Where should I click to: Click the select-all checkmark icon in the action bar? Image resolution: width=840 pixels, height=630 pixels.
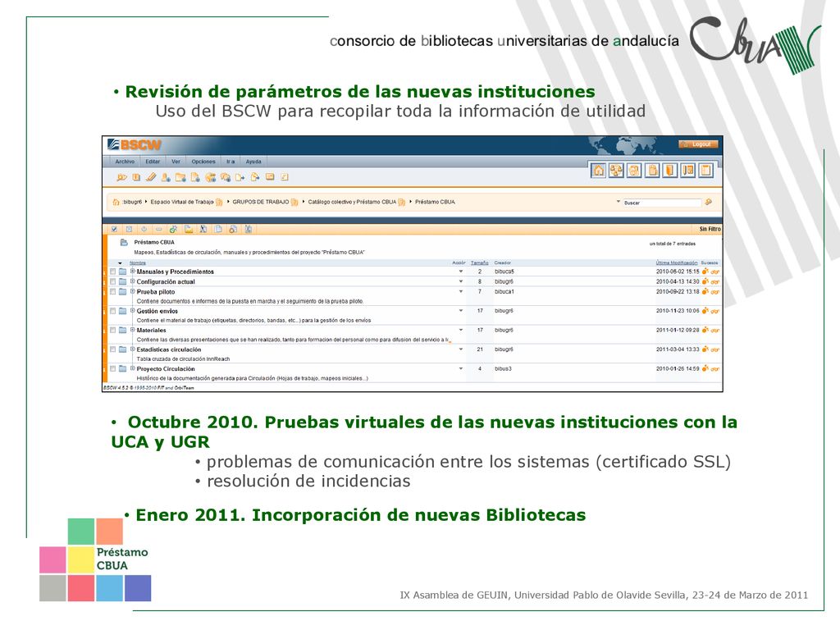(x=114, y=230)
